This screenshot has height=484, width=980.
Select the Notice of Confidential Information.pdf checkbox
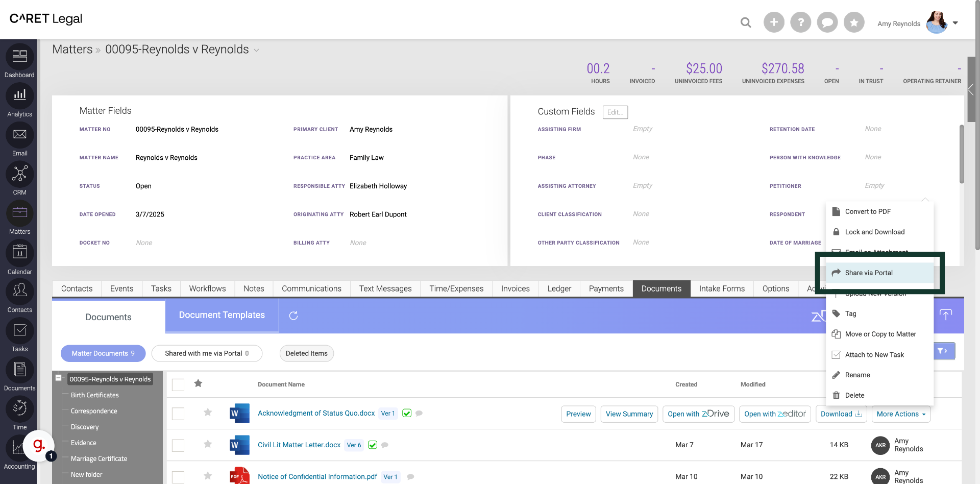(x=178, y=477)
